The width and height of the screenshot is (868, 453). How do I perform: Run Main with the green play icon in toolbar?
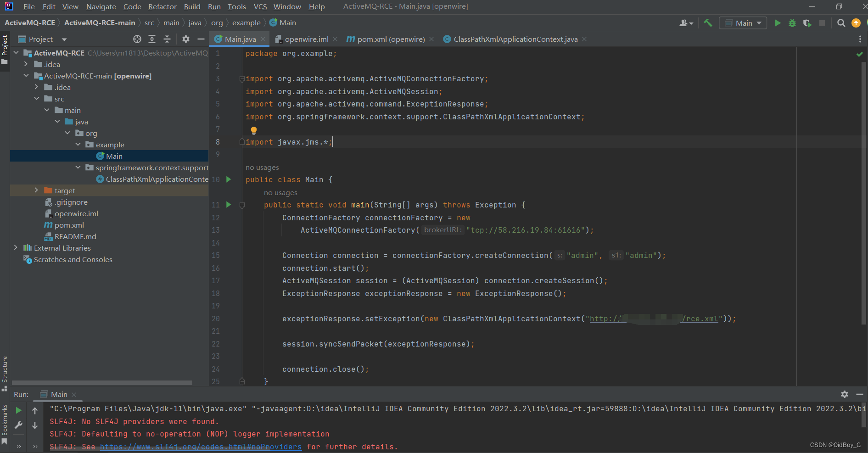tap(778, 23)
